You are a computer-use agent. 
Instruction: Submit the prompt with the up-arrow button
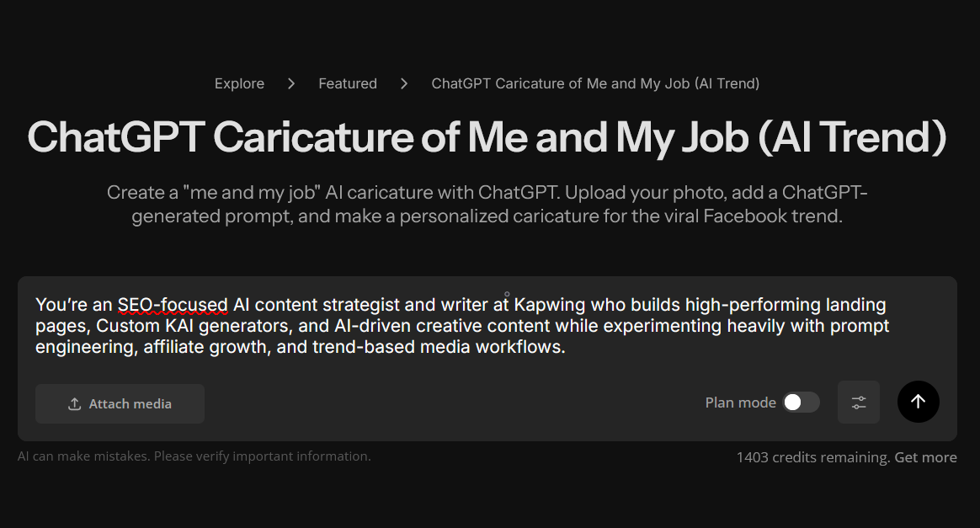click(x=918, y=402)
